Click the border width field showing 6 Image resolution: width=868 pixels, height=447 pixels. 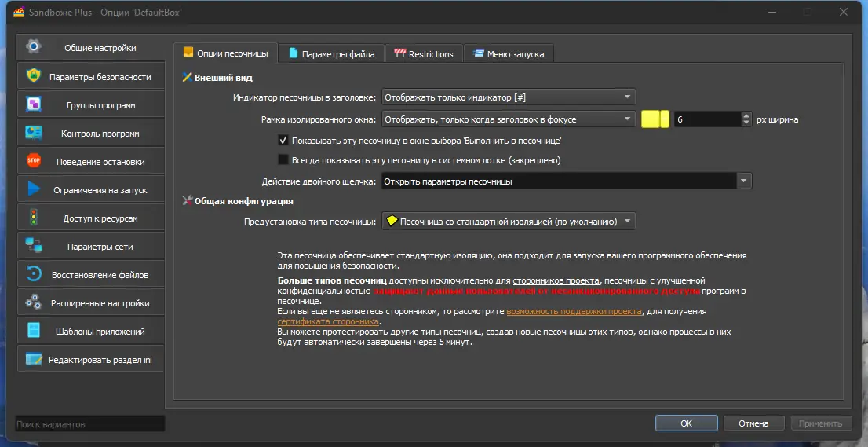pyautogui.click(x=708, y=119)
